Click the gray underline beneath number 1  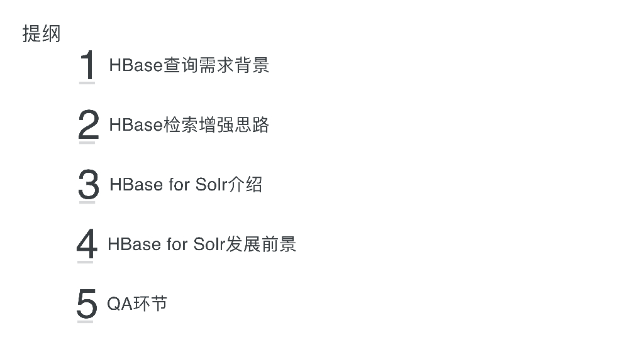87,83
